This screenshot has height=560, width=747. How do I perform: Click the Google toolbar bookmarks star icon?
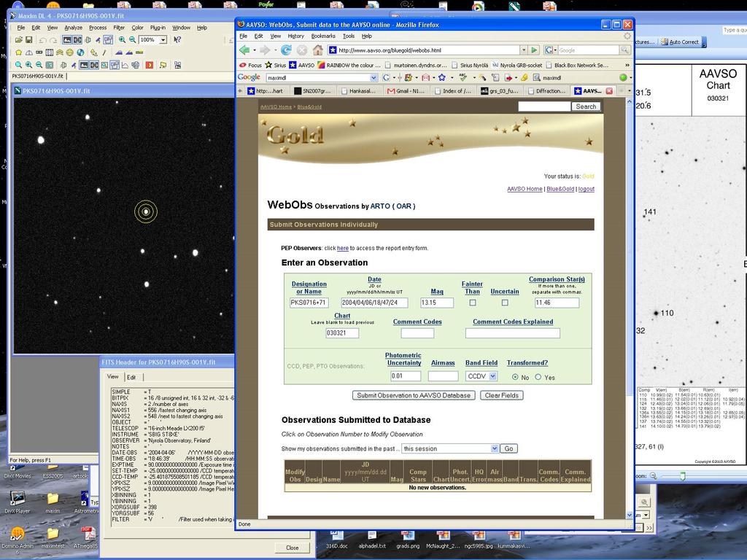coord(441,77)
